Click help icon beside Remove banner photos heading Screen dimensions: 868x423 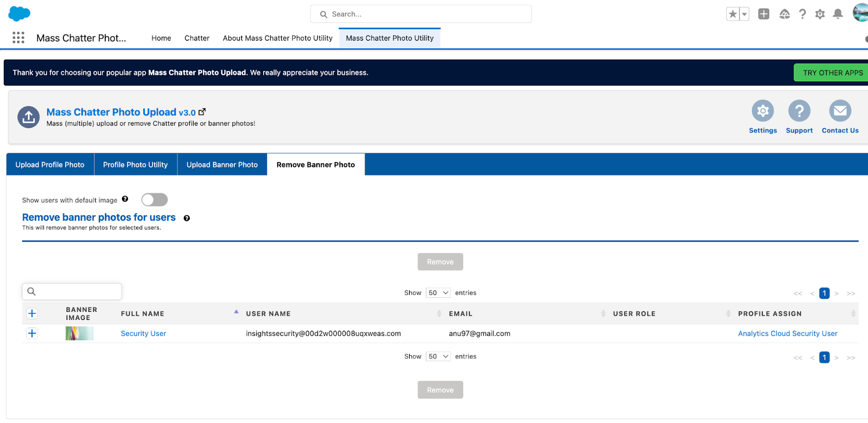point(187,218)
